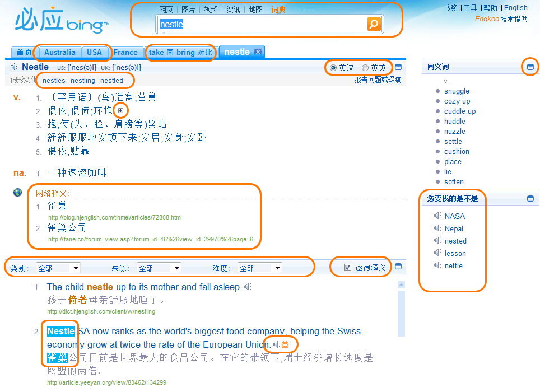Image resolution: width=540 pixels, height=392 pixels.
Task: Open the 网页 search category
Action: (x=166, y=10)
